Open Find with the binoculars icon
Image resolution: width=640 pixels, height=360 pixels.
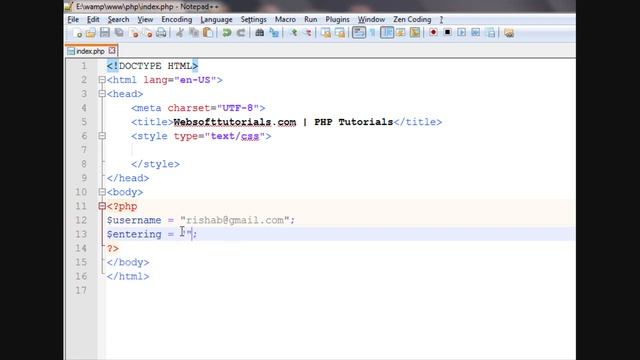pos(259,33)
